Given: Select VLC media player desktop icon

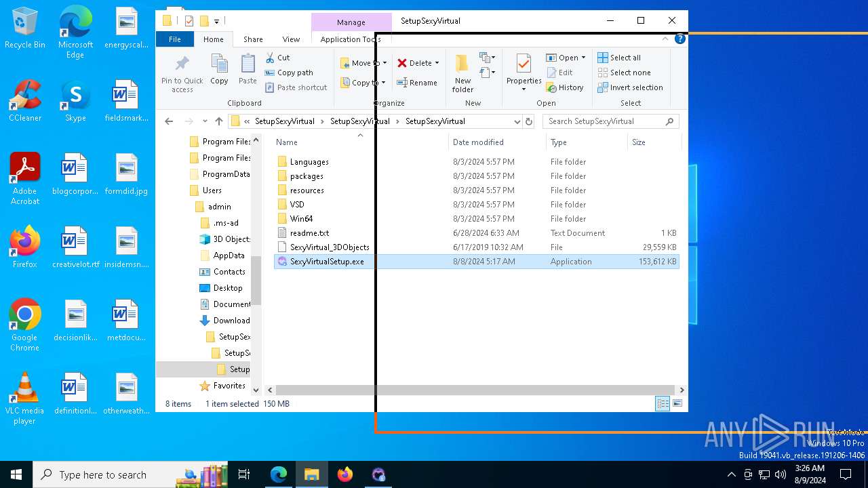Looking at the screenshot, I should point(24,399).
